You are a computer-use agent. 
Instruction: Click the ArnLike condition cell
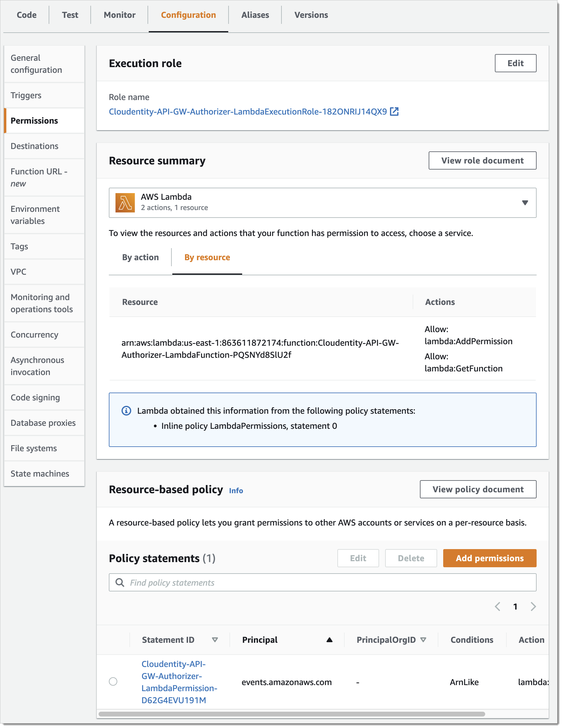(464, 682)
